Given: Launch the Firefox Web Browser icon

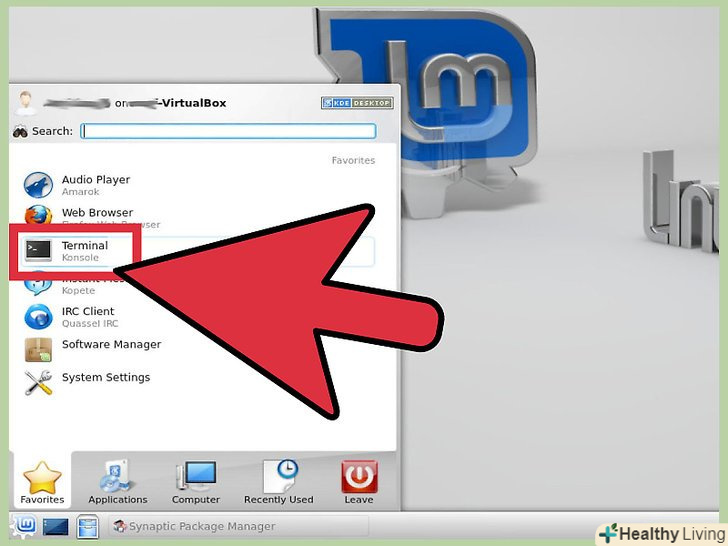Looking at the screenshot, I should tap(38, 214).
